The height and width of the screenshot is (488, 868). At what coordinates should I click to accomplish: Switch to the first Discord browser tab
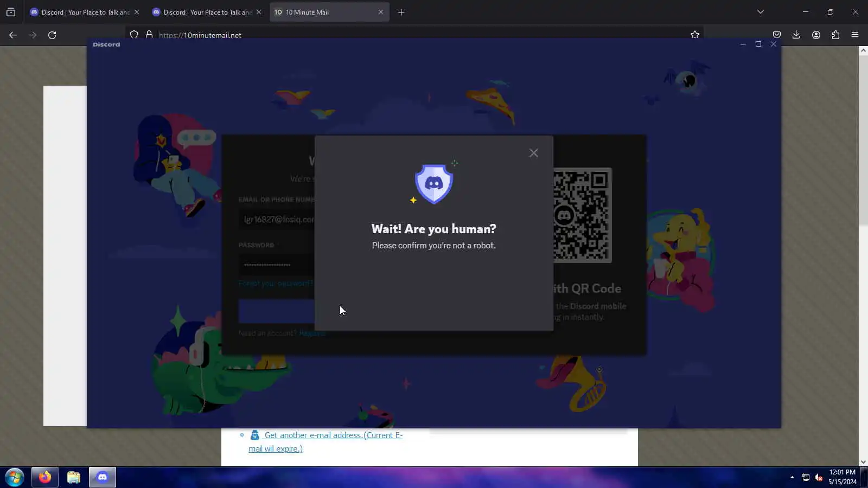tap(81, 12)
